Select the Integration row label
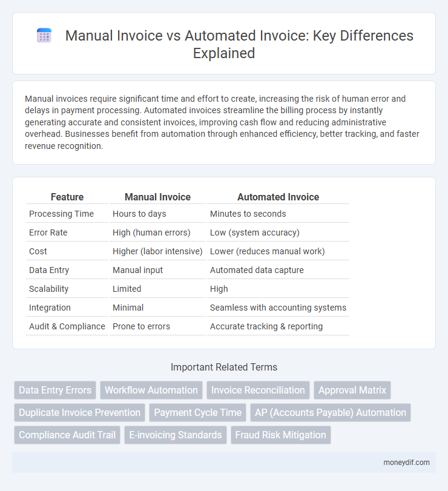 click(67, 308)
